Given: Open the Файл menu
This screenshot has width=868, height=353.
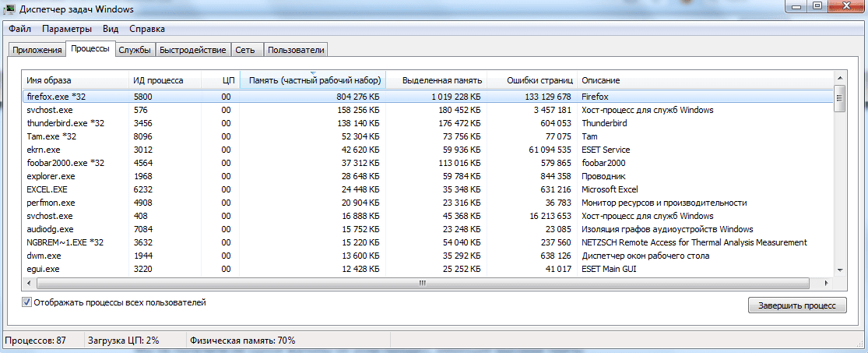Looking at the screenshot, I should pyautogui.click(x=20, y=29).
